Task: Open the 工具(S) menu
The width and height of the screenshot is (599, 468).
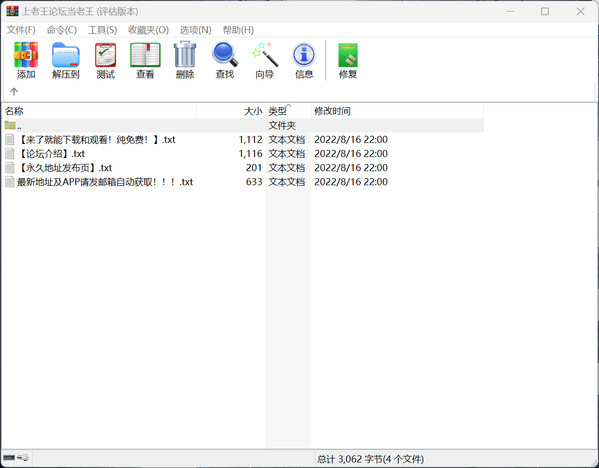Action: tap(102, 30)
